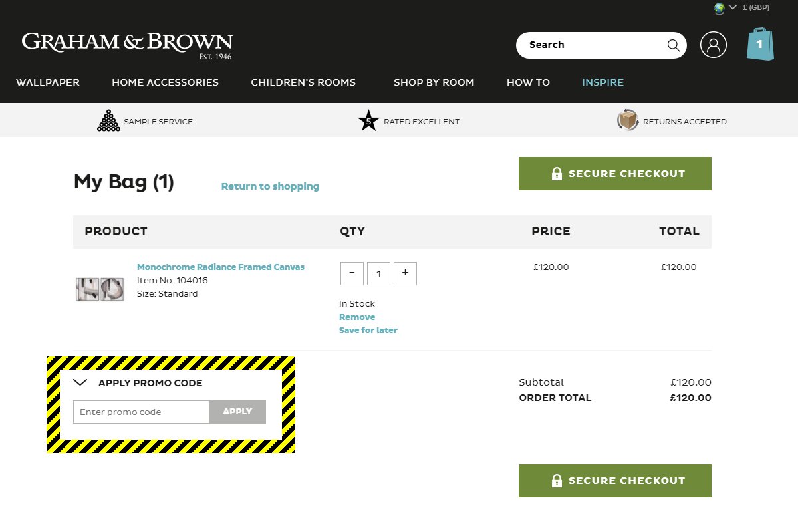
Task: Click the globe region icon
Action: (x=719, y=8)
